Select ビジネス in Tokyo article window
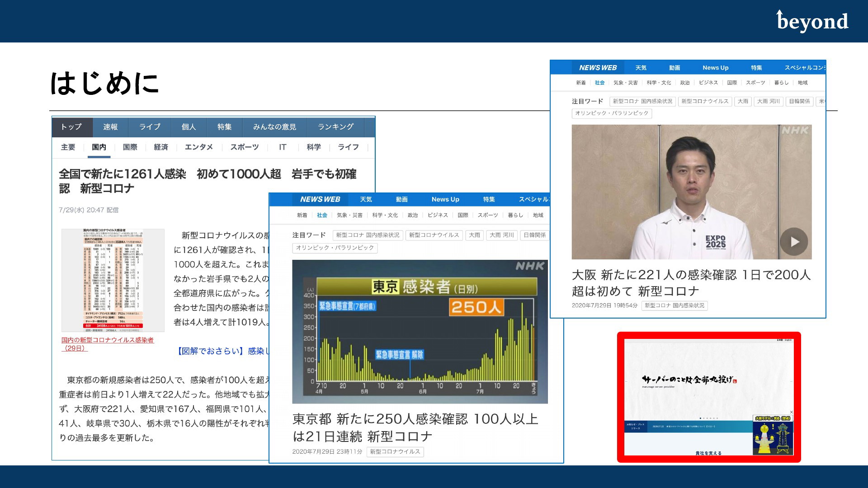Viewport: 868px width, 488px height. [x=438, y=215]
